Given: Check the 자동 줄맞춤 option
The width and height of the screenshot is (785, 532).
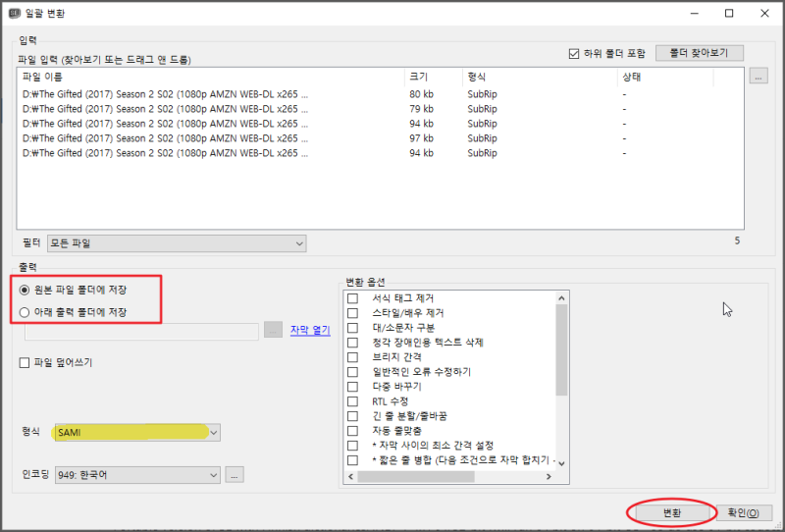Looking at the screenshot, I should [352, 431].
